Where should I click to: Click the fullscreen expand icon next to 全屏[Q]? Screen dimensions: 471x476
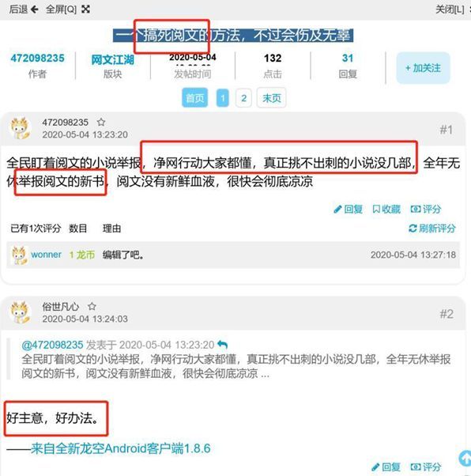click(x=85, y=9)
